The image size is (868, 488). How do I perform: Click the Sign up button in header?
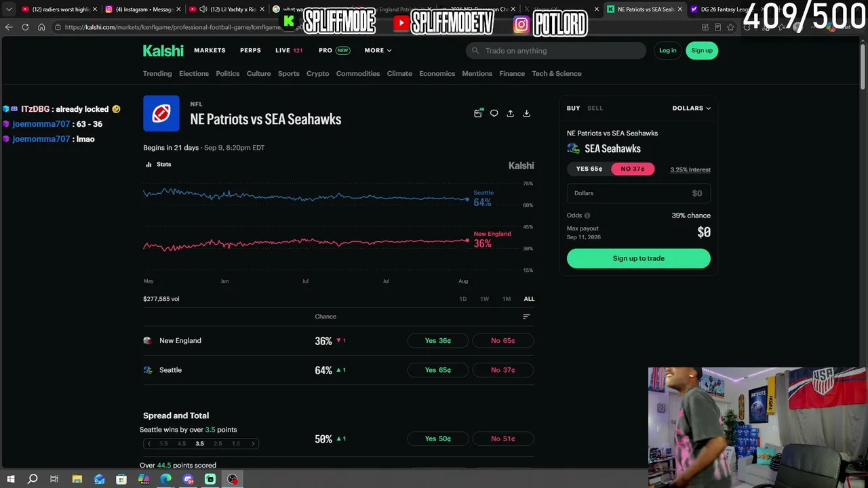[702, 50]
